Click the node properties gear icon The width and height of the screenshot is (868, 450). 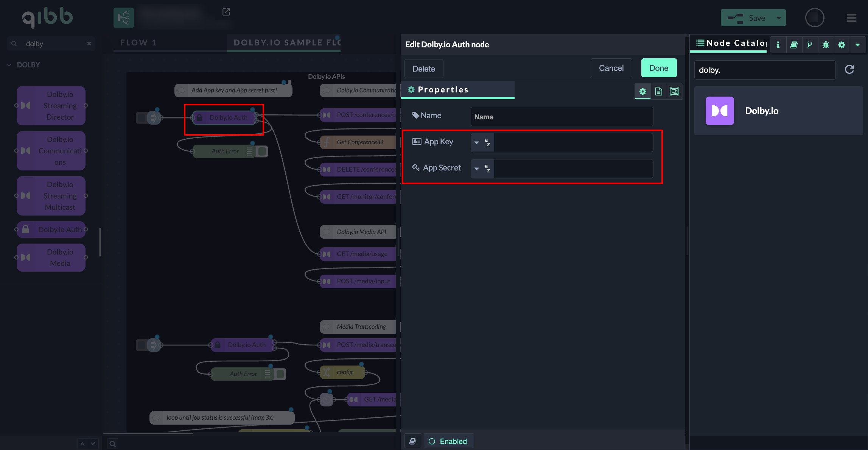(642, 91)
